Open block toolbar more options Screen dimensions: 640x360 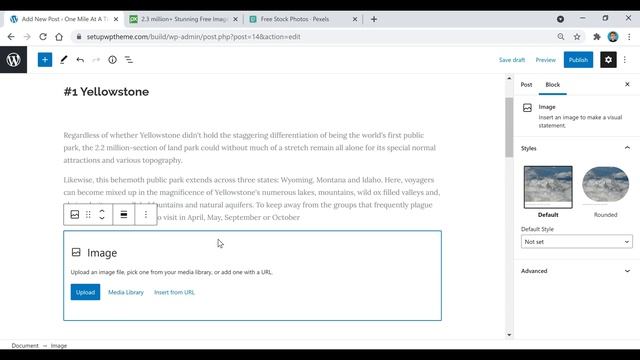(146, 214)
